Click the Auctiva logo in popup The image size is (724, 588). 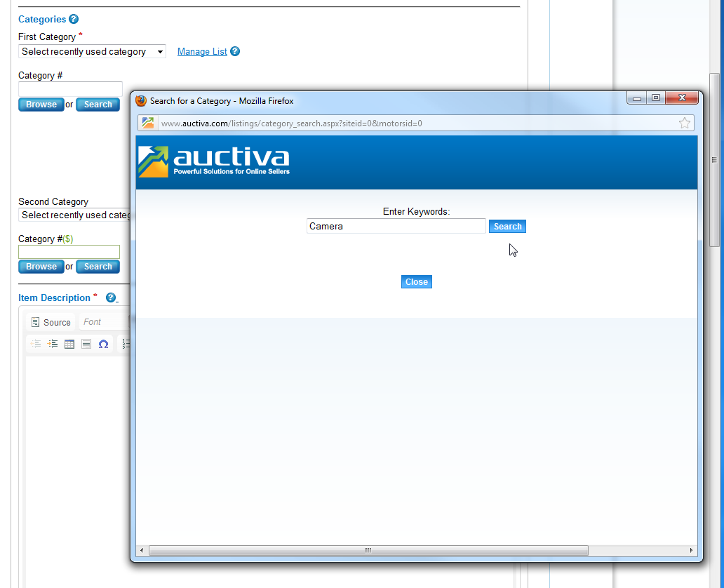[x=214, y=161]
